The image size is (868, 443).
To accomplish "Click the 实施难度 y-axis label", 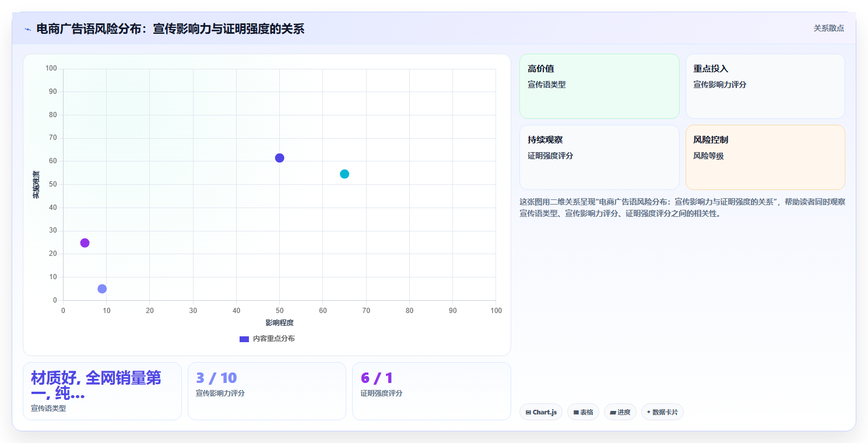I will (36, 185).
